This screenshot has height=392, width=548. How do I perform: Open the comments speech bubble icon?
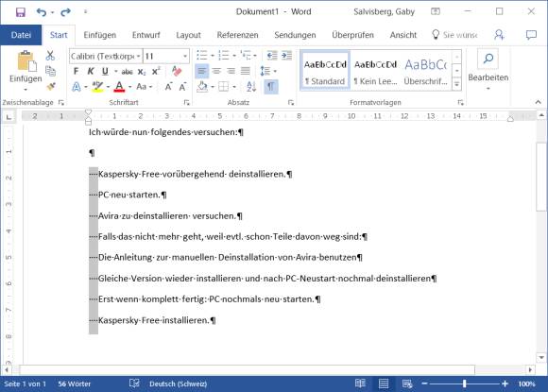click(531, 35)
